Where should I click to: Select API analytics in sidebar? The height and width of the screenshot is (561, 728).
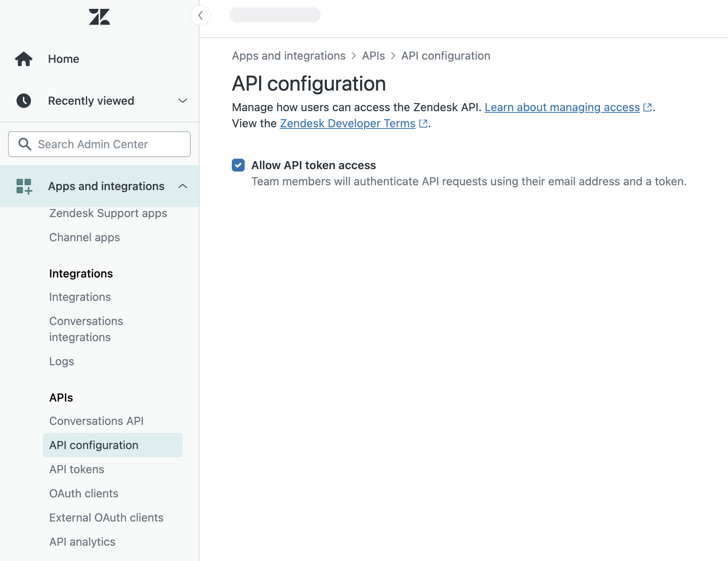coord(82,542)
